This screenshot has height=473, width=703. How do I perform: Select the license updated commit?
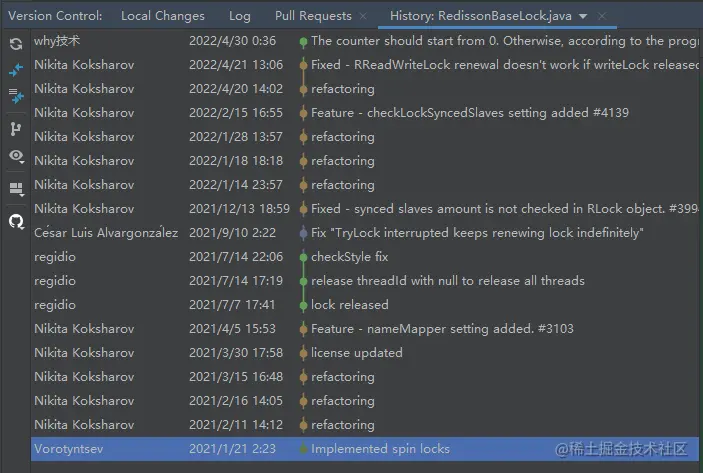[365, 352]
